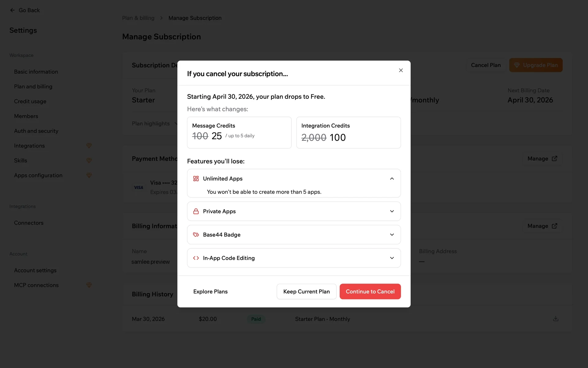588x368 pixels.
Task: Open Auth and security settings
Action: coord(36,131)
